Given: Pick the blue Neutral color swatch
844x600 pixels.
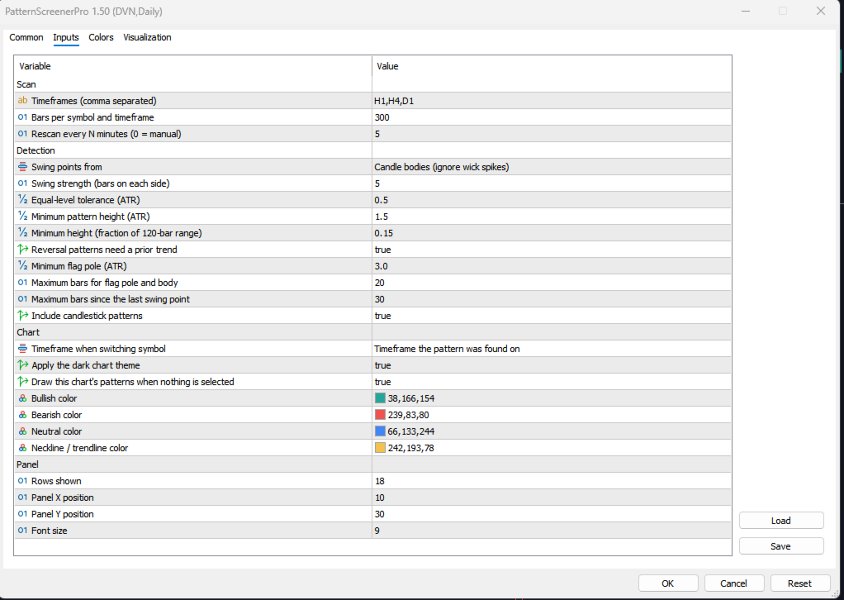Looking at the screenshot, I should point(380,432).
